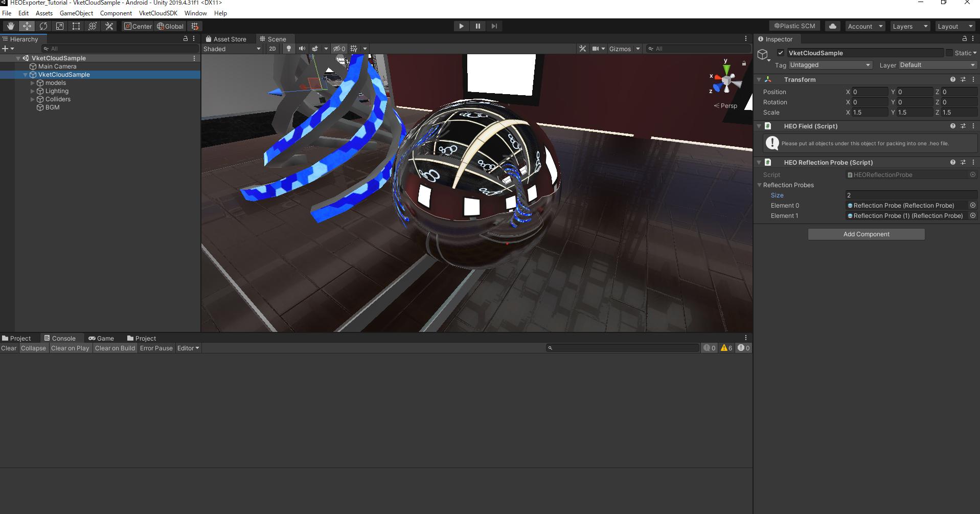
Task: Select the Rect Transform tool
Action: point(76,26)
